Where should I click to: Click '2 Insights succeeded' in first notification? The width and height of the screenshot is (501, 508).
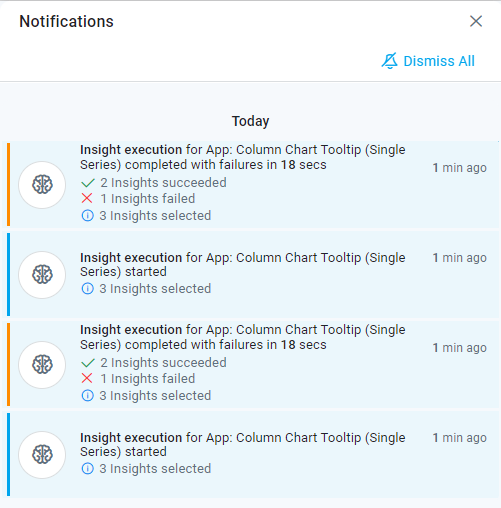(164, 183)
